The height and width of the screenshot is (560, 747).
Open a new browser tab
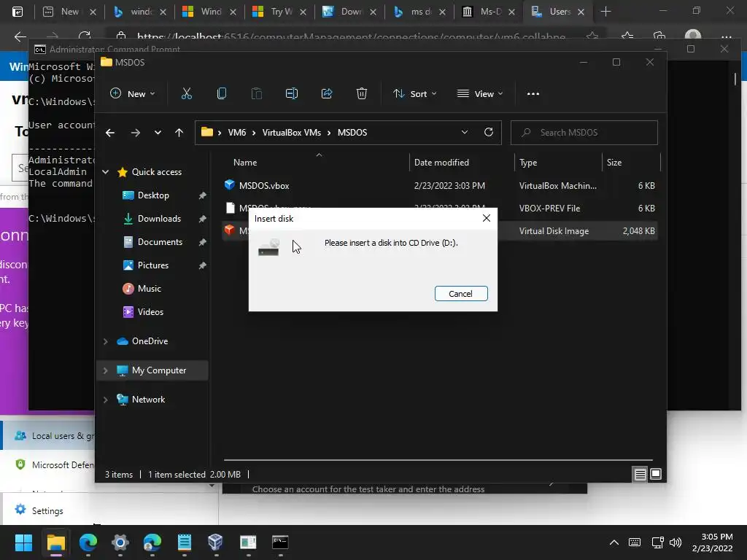(605, 12)
